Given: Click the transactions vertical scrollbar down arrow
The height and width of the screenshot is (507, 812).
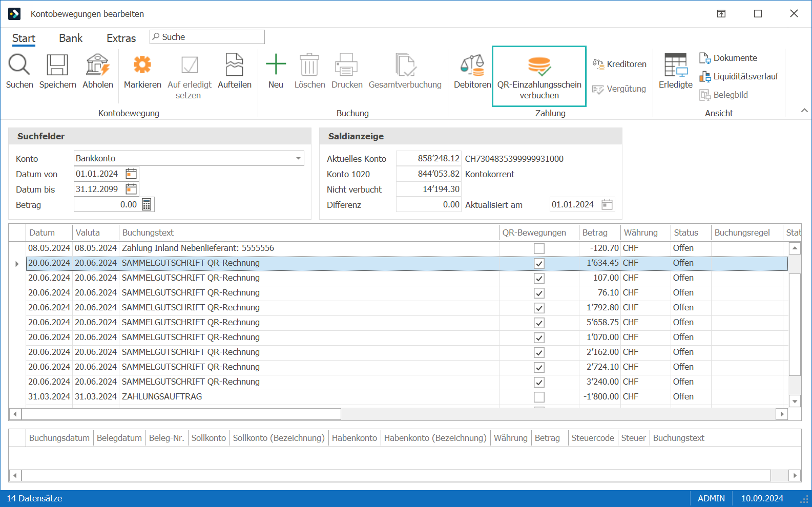Looking at the screenshot, I should tap(795, 401).
